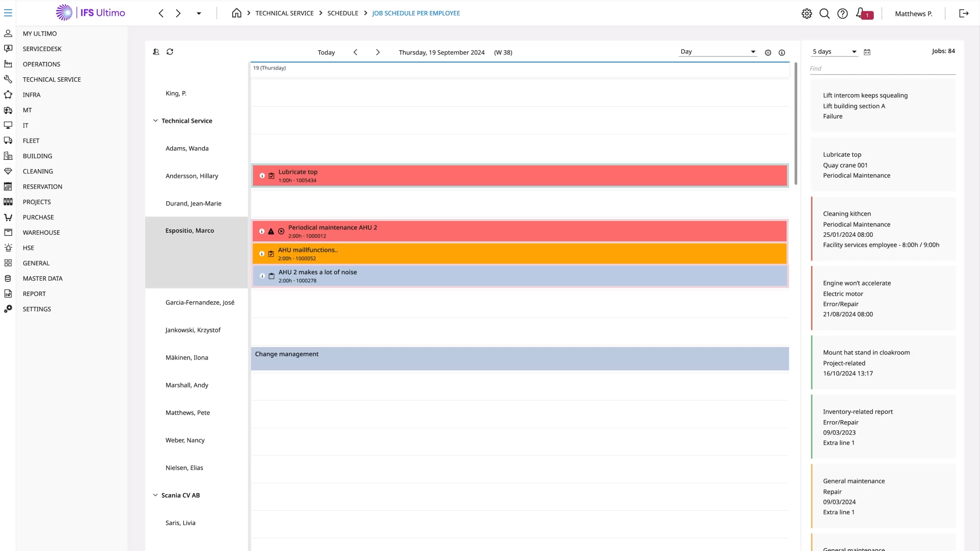Click the calendar range icon beside 5 days
Viewport: 980px width, 551px height.
pos(868,52)
